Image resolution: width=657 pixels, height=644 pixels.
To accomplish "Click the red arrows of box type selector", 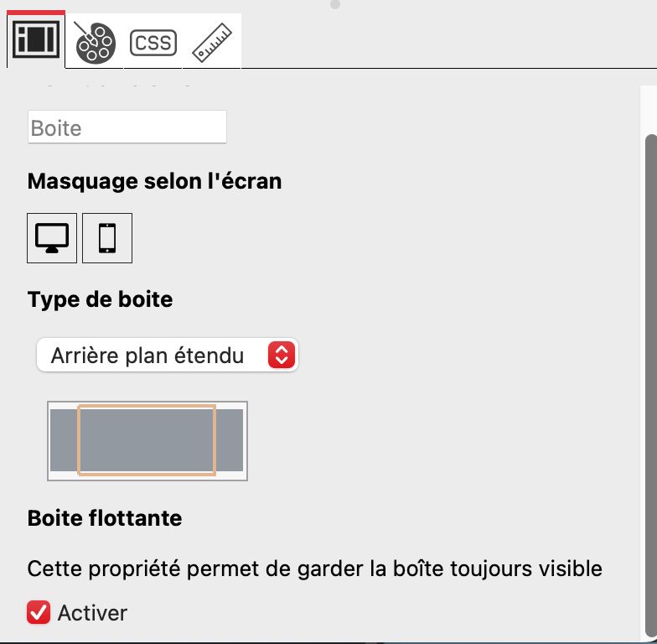I will click(x=281, y=356).
